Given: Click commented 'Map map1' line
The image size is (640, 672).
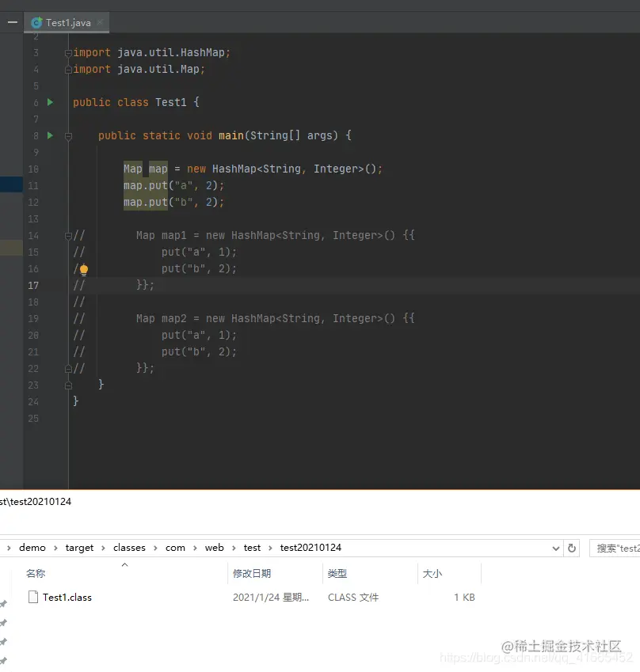Looking at the screenshot, I should pyautogui.click(x=276, y=235).
